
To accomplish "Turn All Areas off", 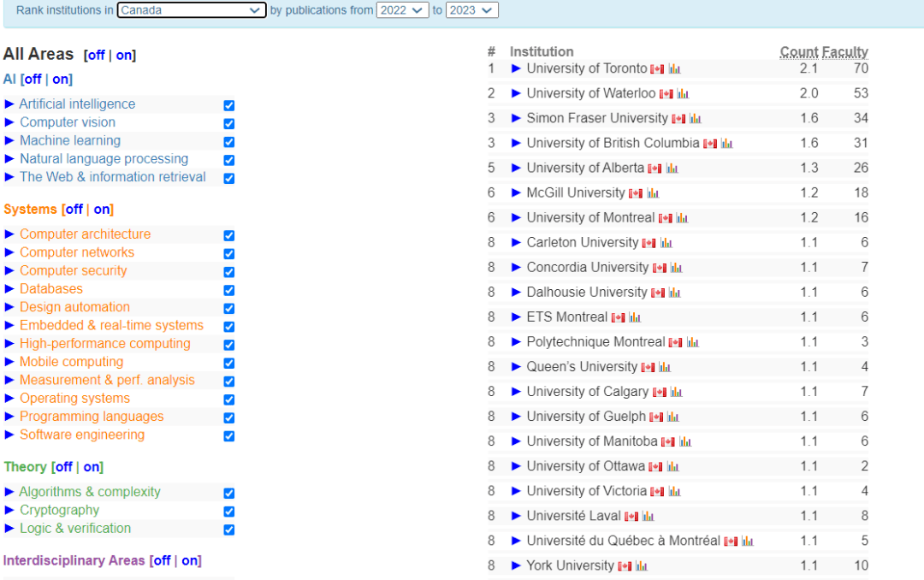I will click(96, 56).
